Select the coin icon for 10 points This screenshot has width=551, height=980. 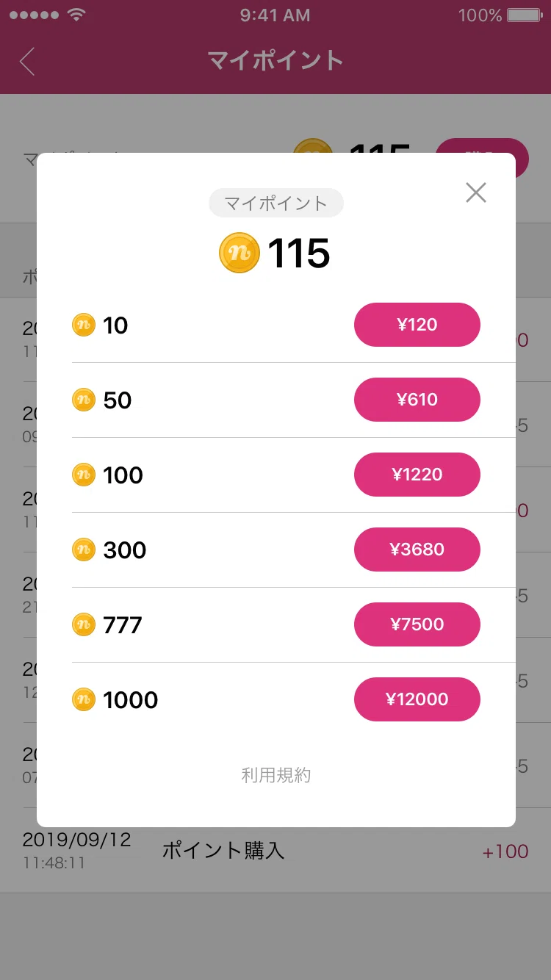[x=84, y=325]
